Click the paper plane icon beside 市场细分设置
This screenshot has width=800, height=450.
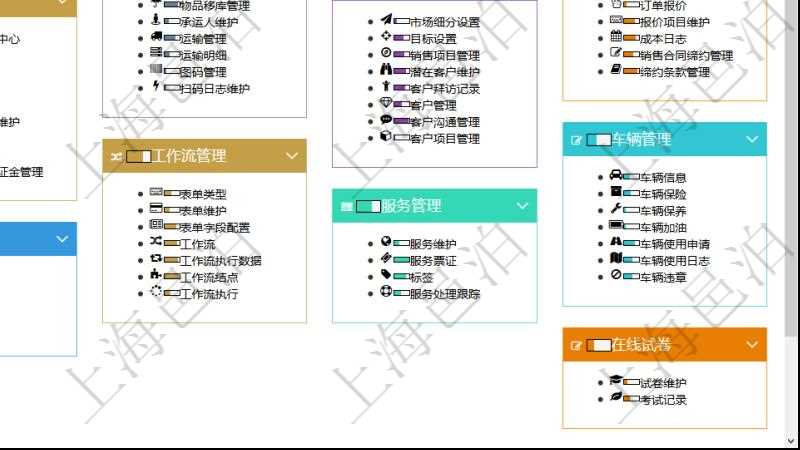[x=386, y=19]
